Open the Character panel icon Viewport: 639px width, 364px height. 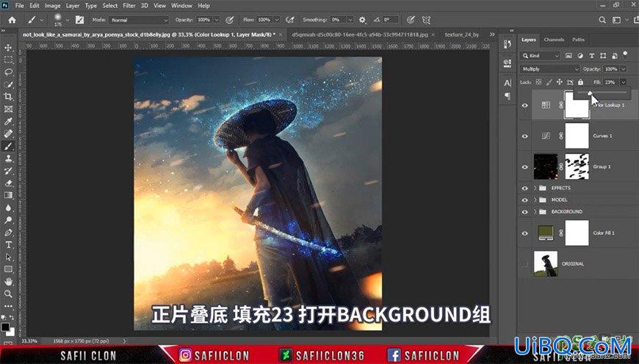pos(508,83)
